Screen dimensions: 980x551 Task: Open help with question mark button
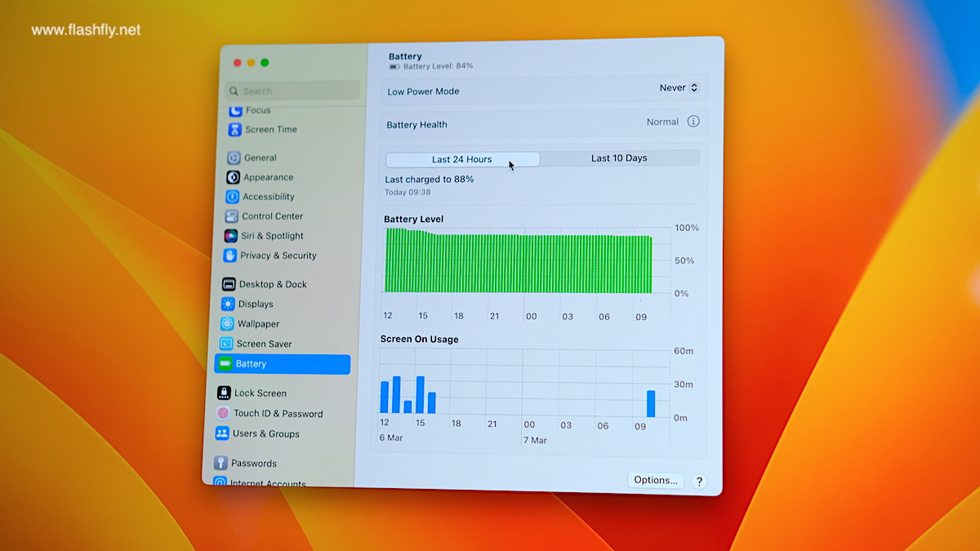(699, 482)
